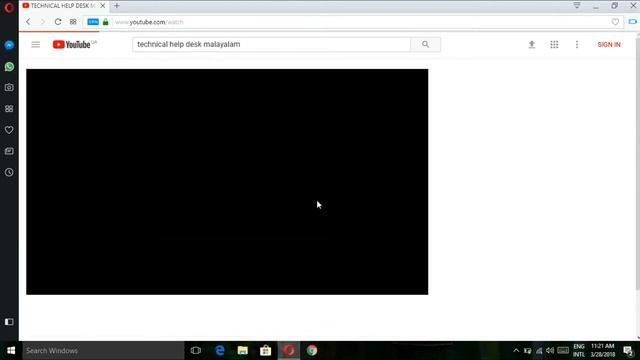This screenshot has width=640, height=360.
Task: Reload the YouTube page
Action: point(58,22)
